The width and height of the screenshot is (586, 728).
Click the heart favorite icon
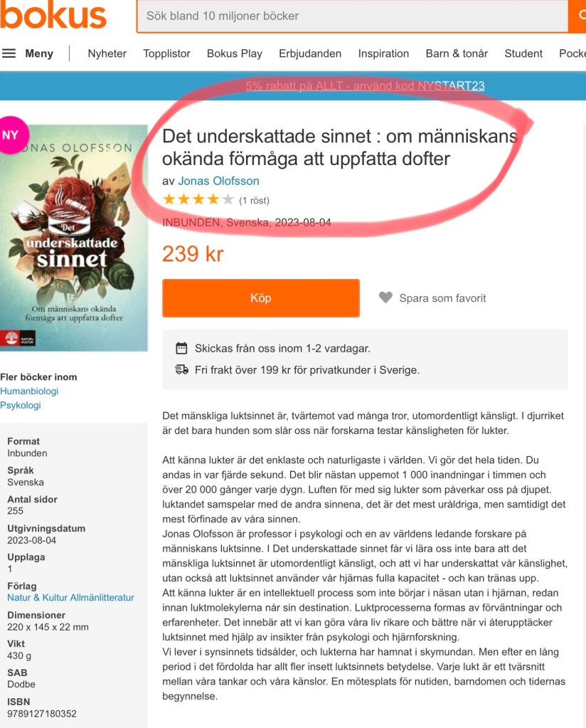[x=385, y=297]
